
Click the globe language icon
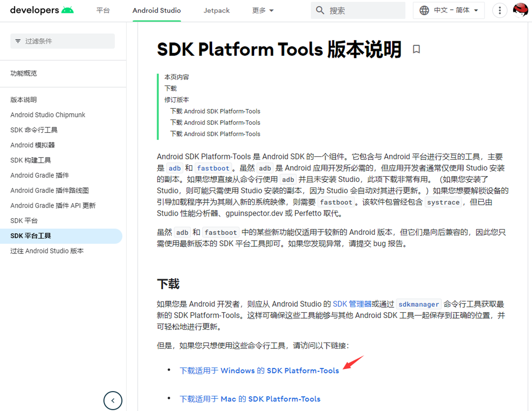point(424,11)
